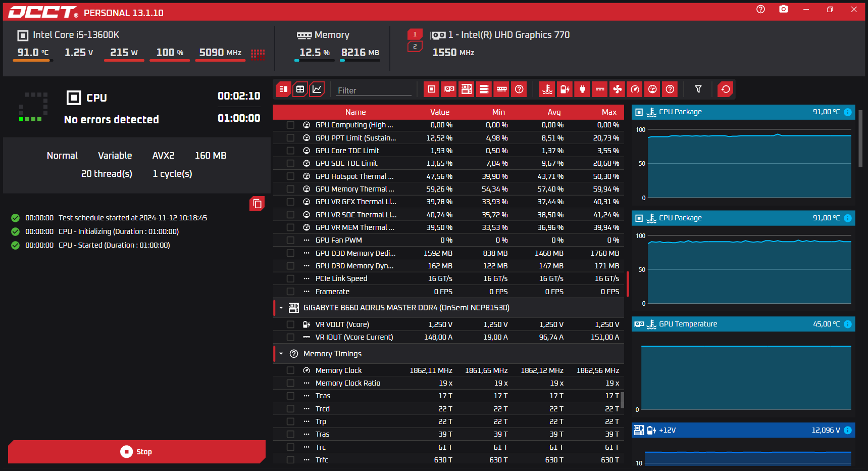Screen dimensions: 868x471
Task: Take a screenshot with the camera icon
Action: pos(783,9)
